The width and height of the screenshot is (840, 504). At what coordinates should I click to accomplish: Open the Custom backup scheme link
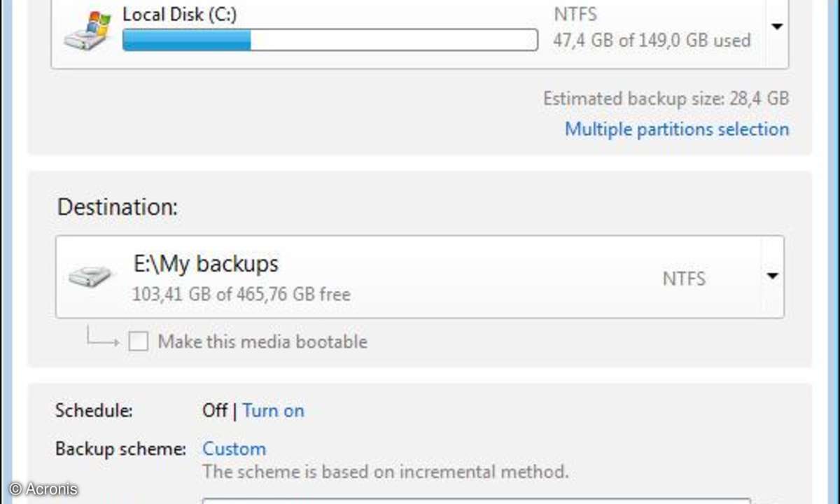(x=234, y=449)
